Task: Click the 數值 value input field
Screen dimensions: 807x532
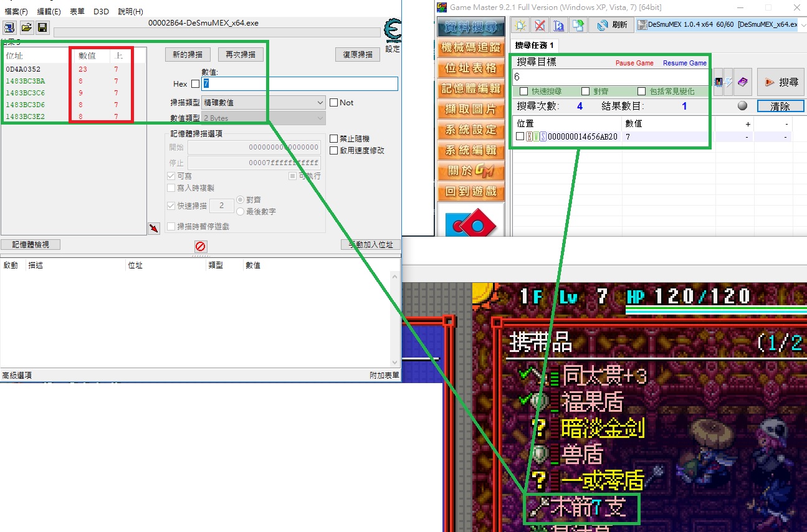Action: click(299, 84)
